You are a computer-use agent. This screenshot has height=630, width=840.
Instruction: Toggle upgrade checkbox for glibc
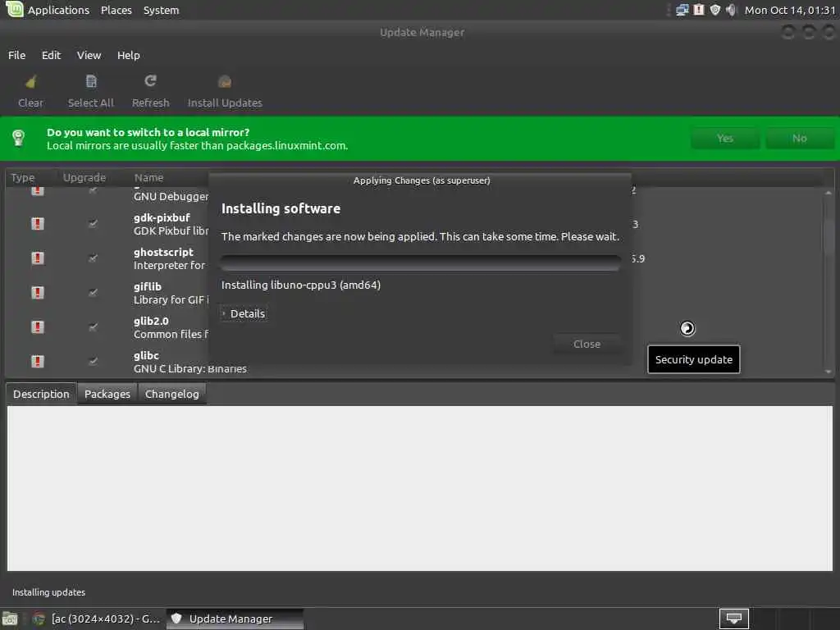click(93, 361)
